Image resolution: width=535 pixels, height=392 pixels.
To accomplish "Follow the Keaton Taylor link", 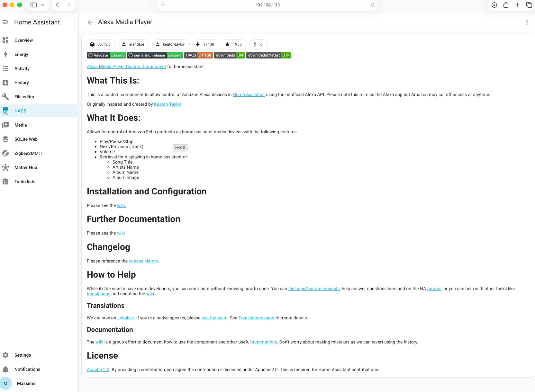I will [x=168, y=104].
